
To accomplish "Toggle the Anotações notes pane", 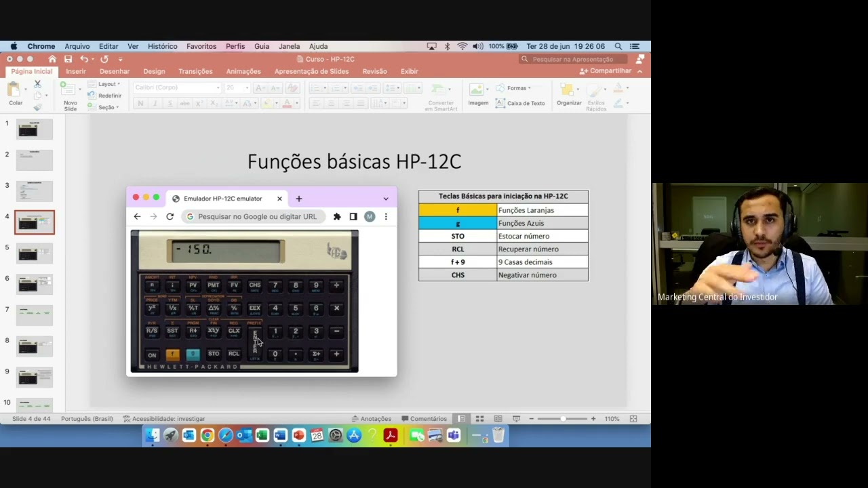I will (x=371, y=419).
